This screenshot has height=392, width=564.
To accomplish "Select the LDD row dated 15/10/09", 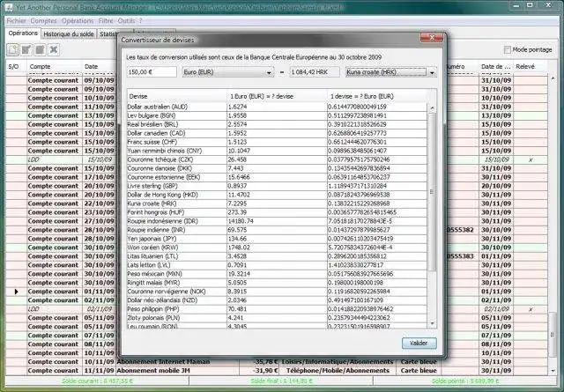I will pyautogui.click(x=277, y=159).
